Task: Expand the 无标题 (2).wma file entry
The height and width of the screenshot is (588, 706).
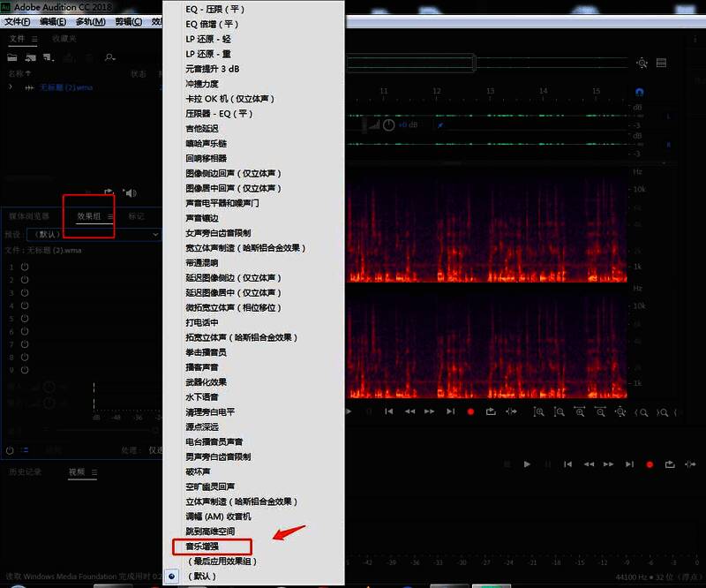Action: click(x=9, y=88)
